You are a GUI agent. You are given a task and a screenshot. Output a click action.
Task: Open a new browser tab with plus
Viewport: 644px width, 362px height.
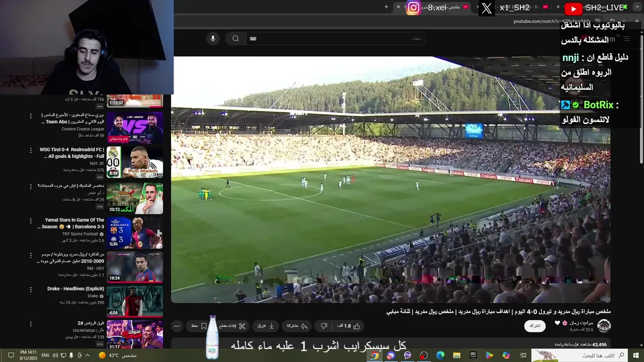(386, 7)
